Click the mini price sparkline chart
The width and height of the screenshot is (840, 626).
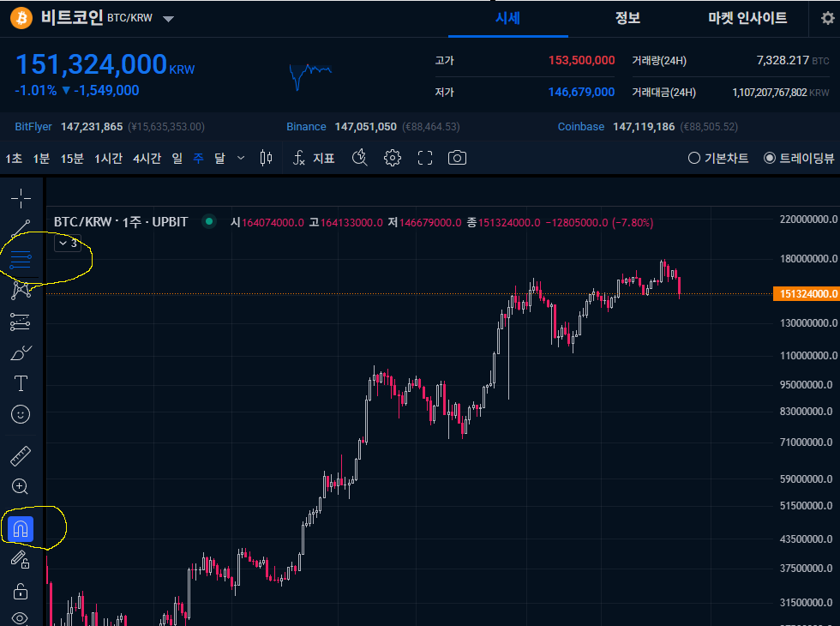click(310, 76)
